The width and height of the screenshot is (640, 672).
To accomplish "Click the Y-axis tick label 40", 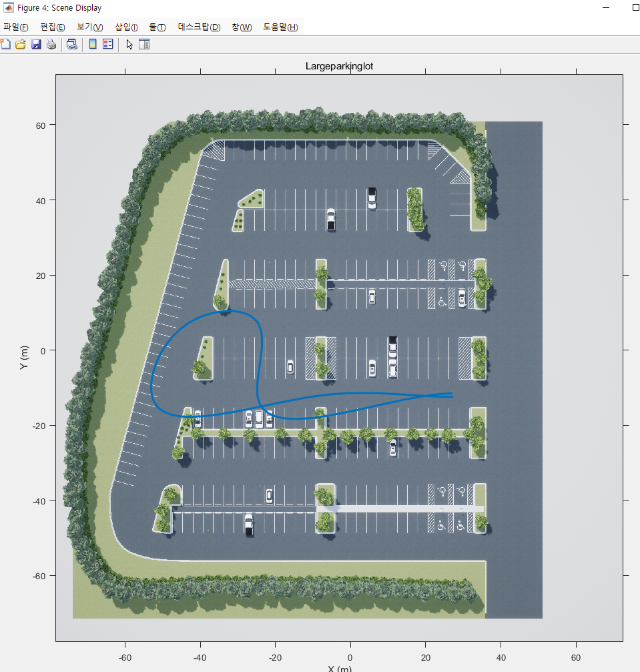I will pyautogui.click(x=40, y=201).
